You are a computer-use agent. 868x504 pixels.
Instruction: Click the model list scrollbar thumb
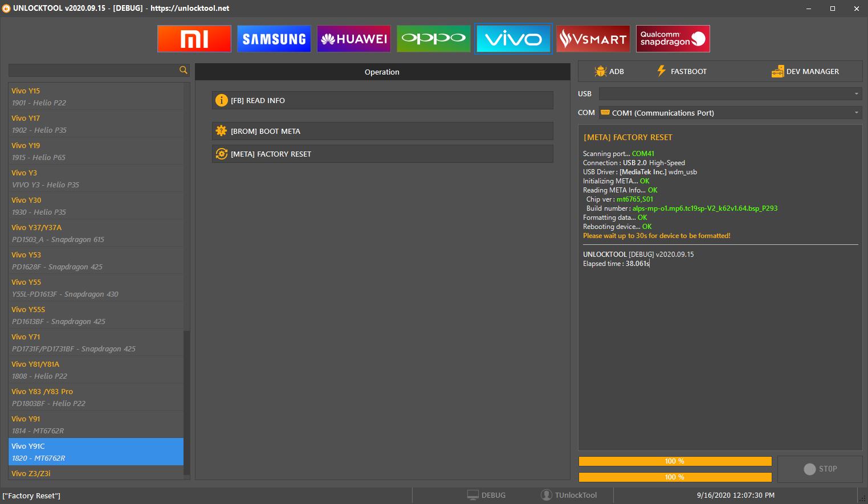186,402
